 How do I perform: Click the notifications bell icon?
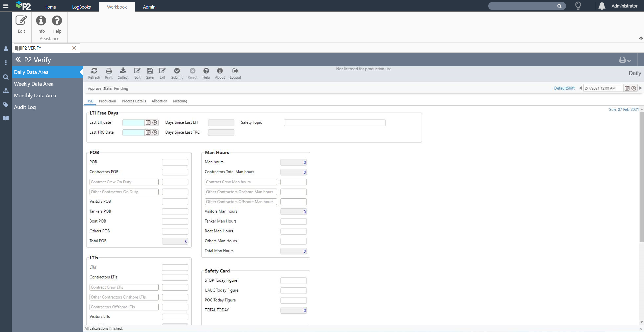click(602, 6)
